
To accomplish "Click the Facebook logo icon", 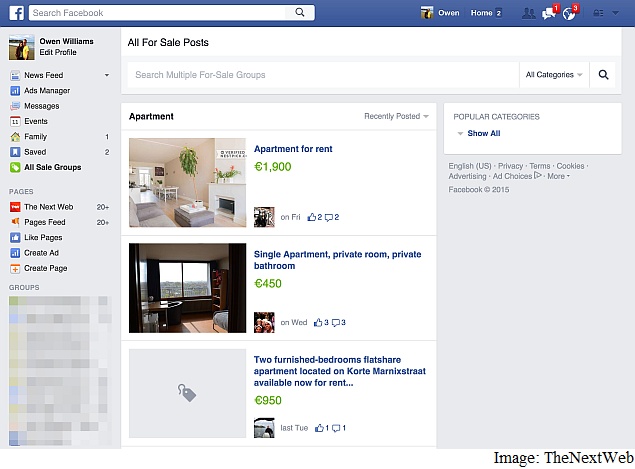I will click(17, 13).
